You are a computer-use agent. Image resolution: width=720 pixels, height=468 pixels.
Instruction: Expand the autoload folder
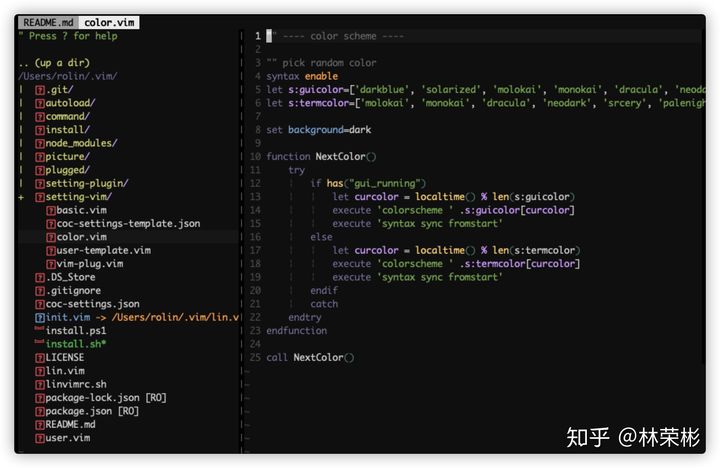tap(65, 103)
